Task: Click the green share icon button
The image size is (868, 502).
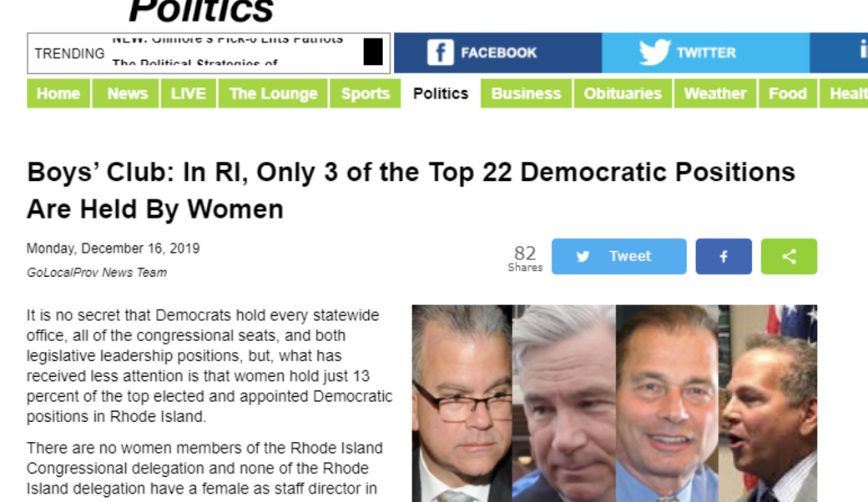Action: click(789, 257)
